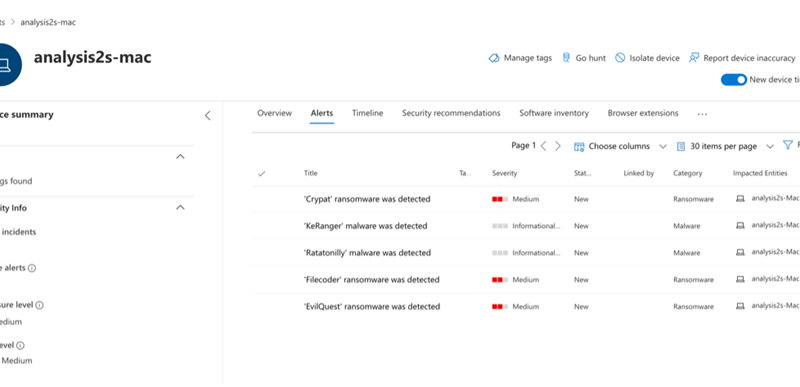Image resolution: width=800 pixels, height=387 pixels.
Task: Open 'Ratatonilly' malware was detected alert
Action: click(367, 252)
